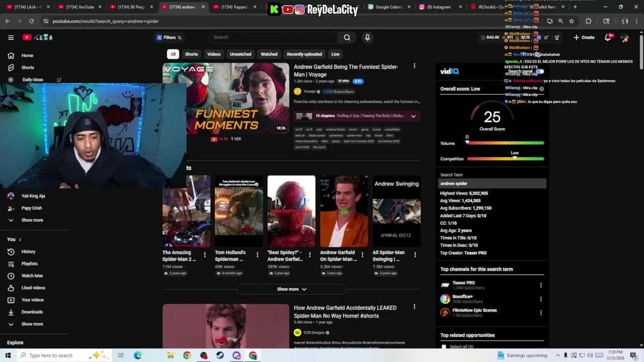
Task: Open Downloads in the sidebar
Action: 32,312
